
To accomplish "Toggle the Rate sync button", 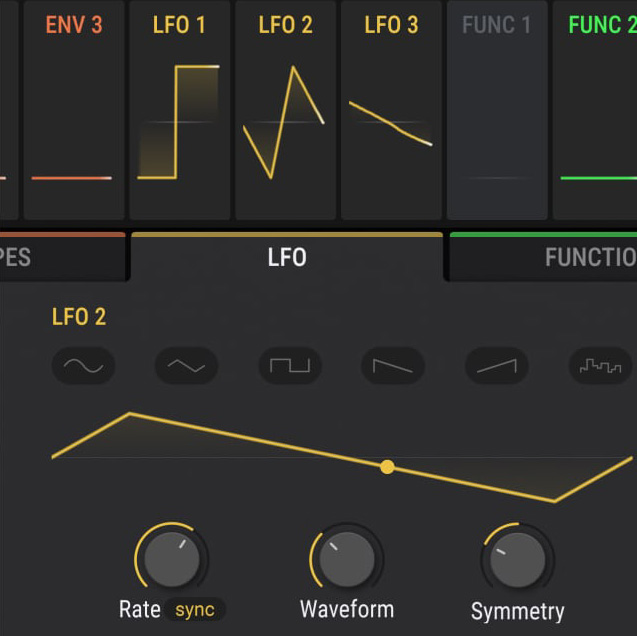I will 195,610.
